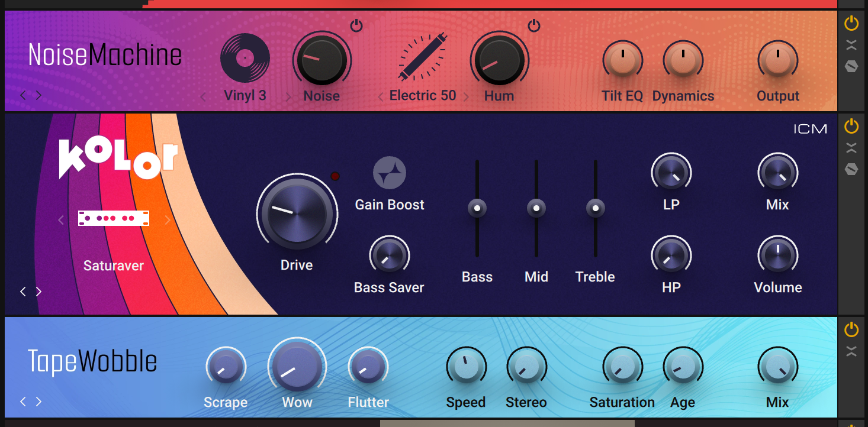Toggle the Noise section power button

[x=356, y=25]
